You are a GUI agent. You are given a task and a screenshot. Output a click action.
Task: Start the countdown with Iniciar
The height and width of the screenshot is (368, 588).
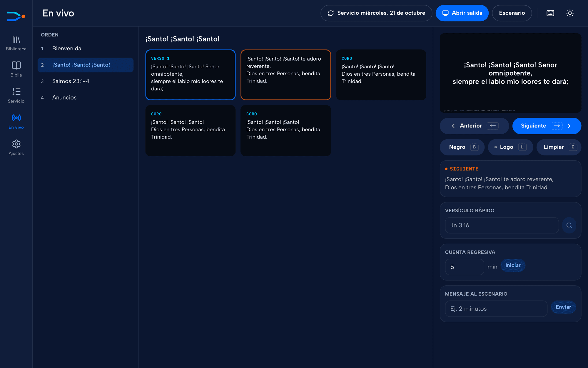(x=513, y=265)
